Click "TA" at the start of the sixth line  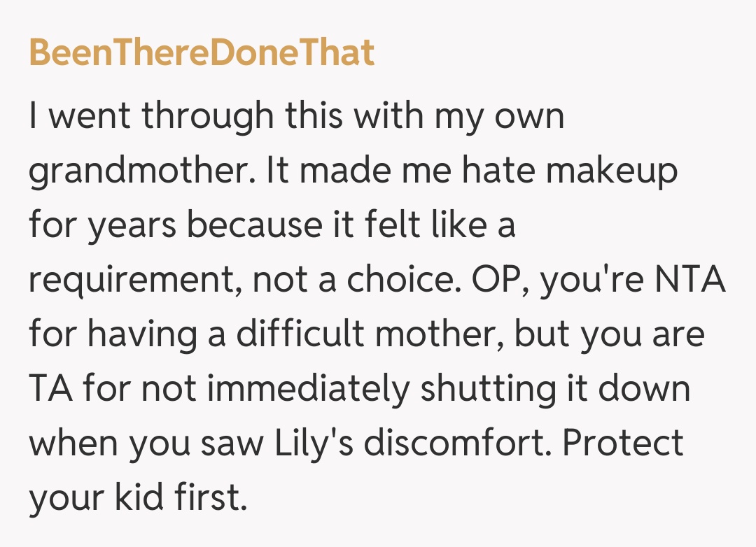[50, 389]
